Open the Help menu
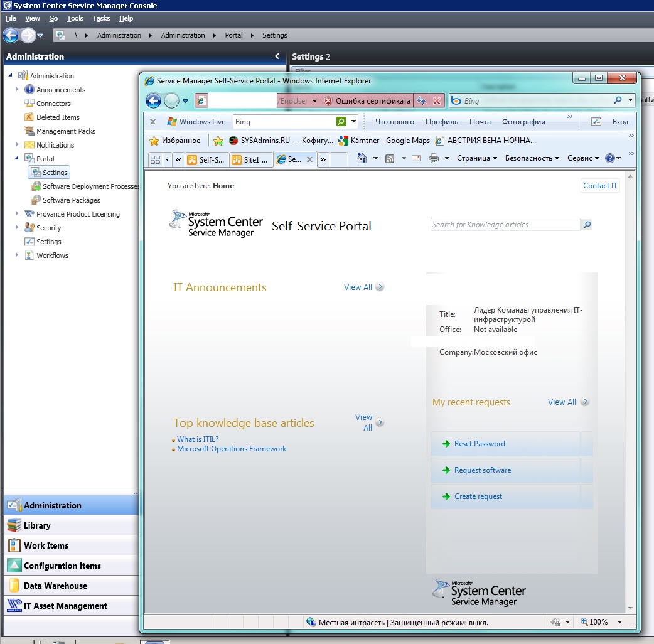This screenshot has height=644, width=654. (x=126, y=18)
